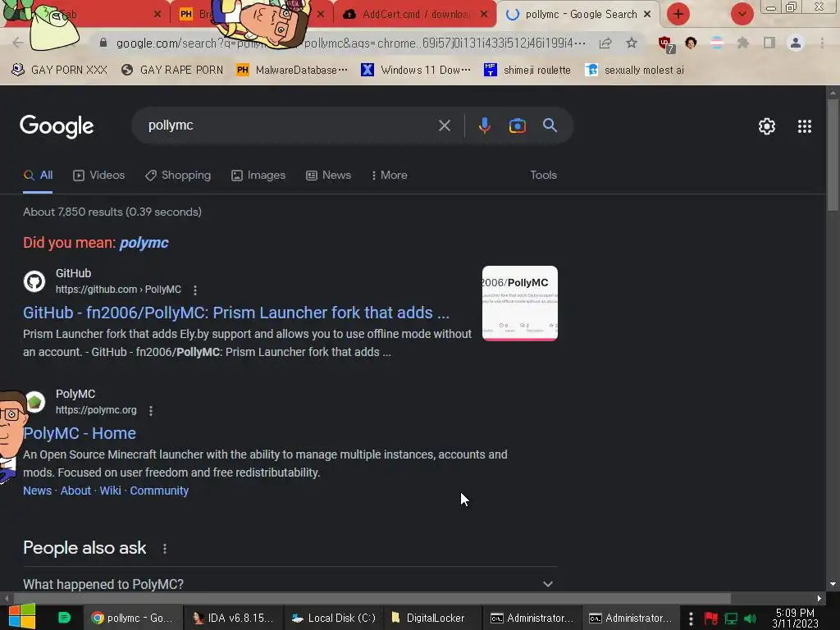Screen dimensions: 840x630
Task: Open the taskbar clock showing 5:09 PM
Action: (794, 619)
